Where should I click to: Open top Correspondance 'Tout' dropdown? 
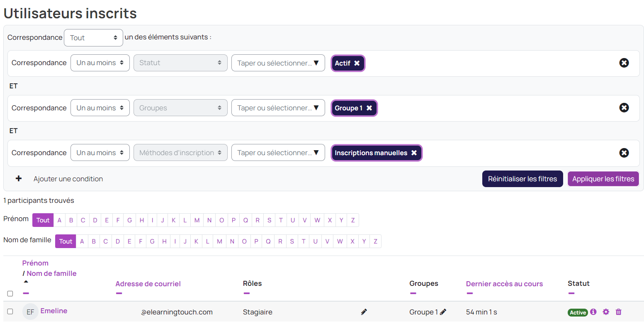pos(93,38)
